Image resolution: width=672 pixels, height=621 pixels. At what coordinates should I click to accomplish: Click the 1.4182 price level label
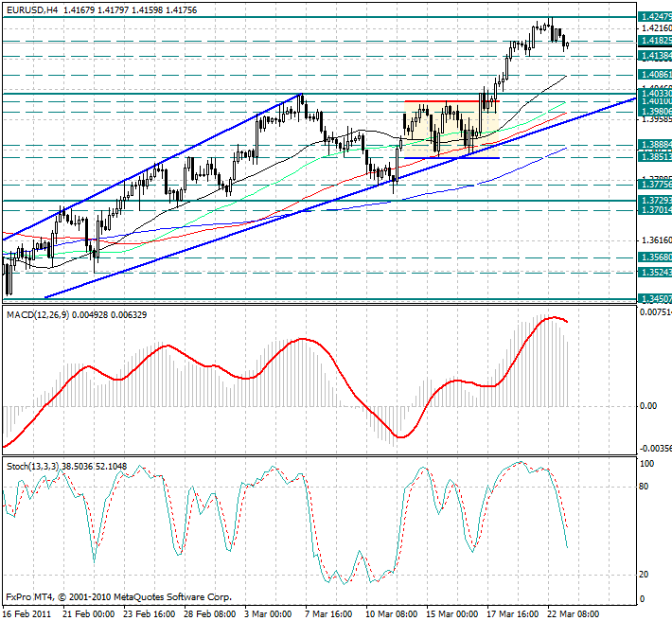click(655, 41)
